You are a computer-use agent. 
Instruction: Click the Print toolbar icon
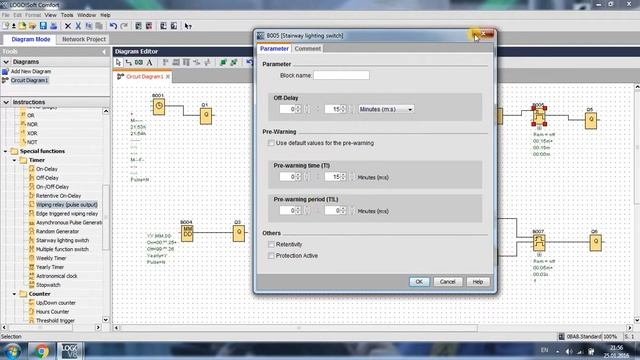[x=53, y=26]
